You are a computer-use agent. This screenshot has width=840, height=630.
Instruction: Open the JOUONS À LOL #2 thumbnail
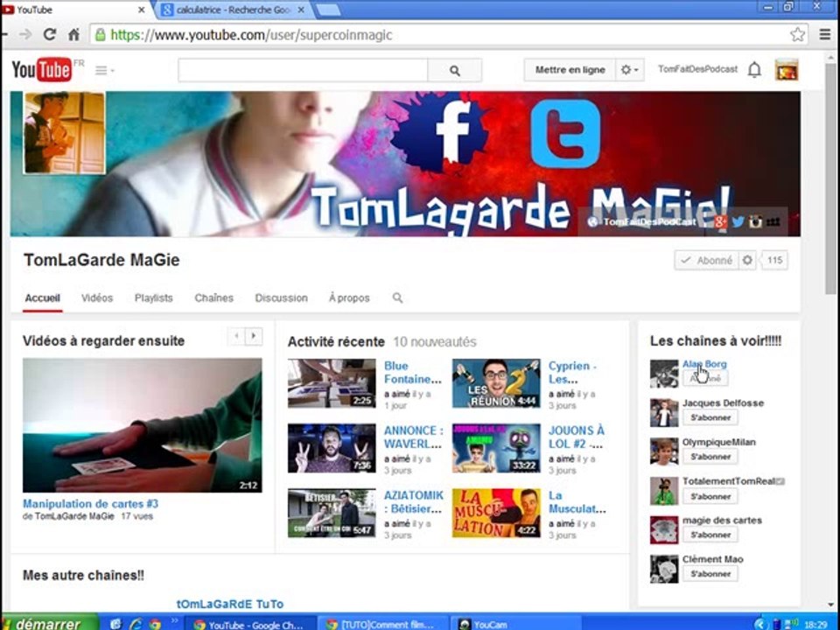(x=496, y=448)
